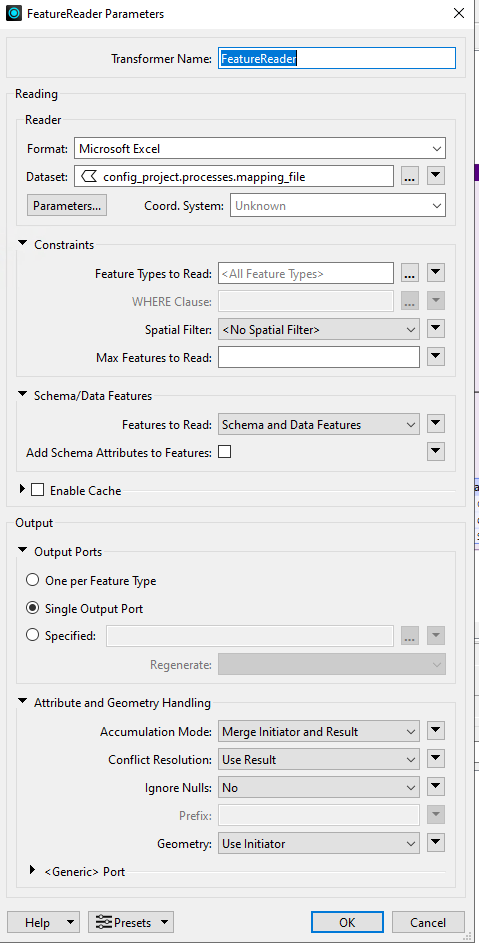
Task: Check Add Schema Attributes to Features
Action: [225, 452]
